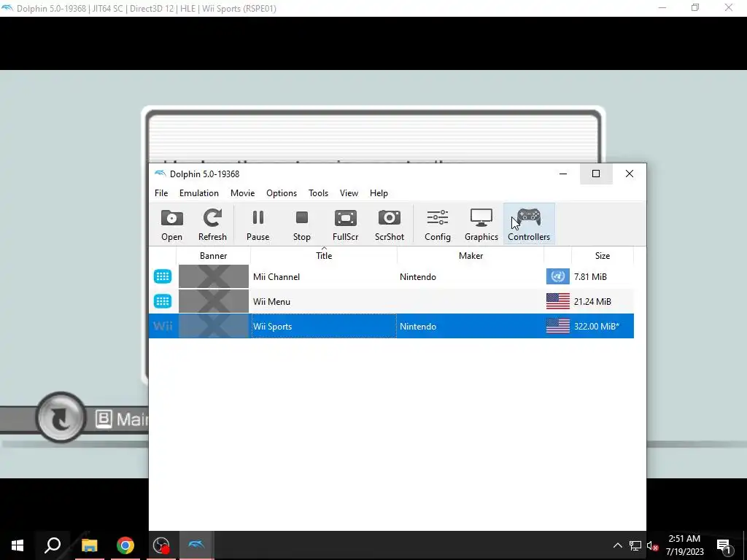
Task: Click the Wii Menu platform icon
Action: [x=163, y=301]
